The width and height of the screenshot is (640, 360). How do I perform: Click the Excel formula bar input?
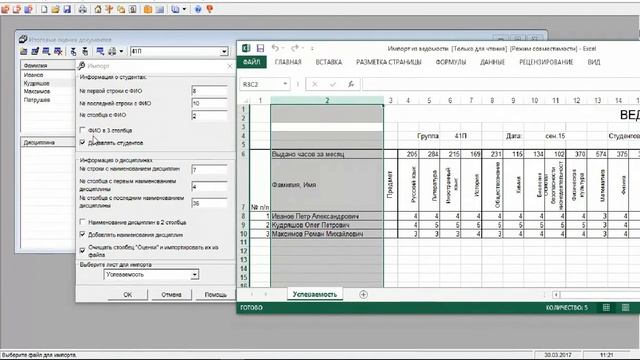coord(501,84)
